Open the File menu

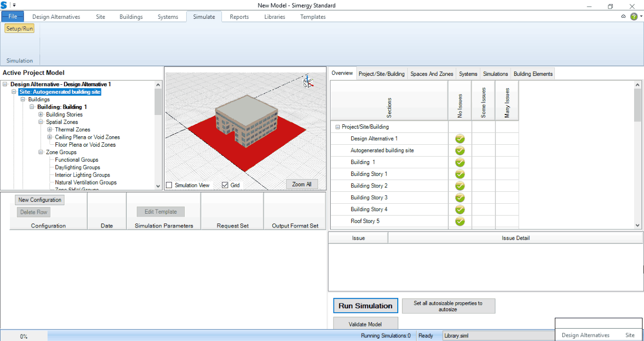coord(12,16)
